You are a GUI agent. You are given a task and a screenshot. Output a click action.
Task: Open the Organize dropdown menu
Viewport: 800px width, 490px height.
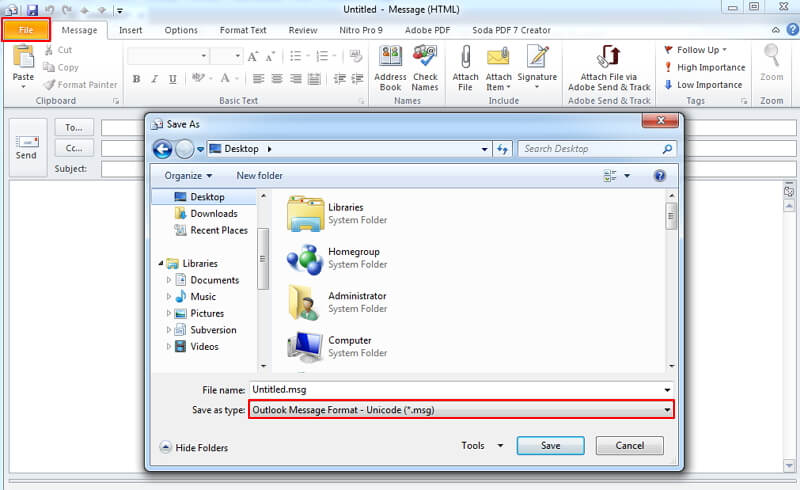(188, 176)
